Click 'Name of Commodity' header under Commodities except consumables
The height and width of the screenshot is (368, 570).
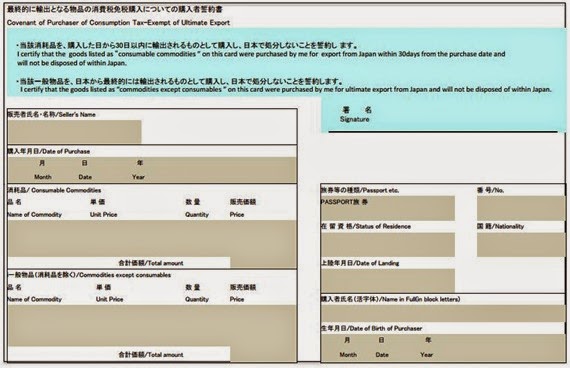pyautogui.click(x=35, y=299)
